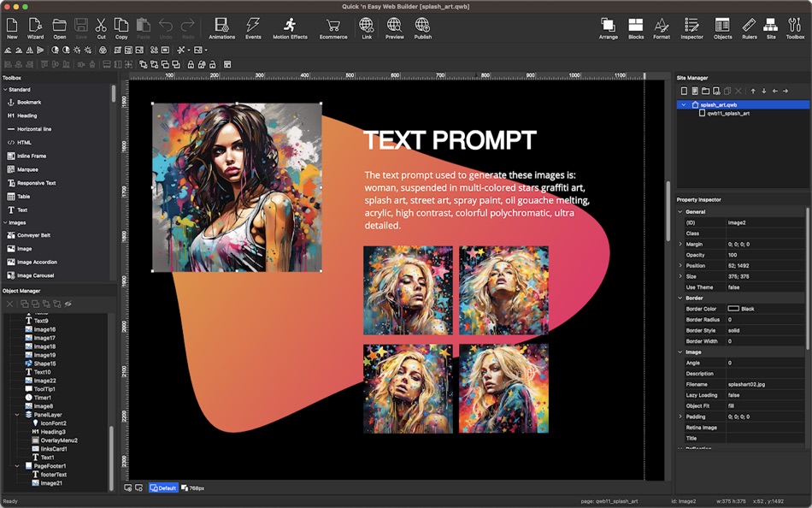Screen dimensions: 812x508
Task: Open the Wizard tool
Action: [35, 28]
